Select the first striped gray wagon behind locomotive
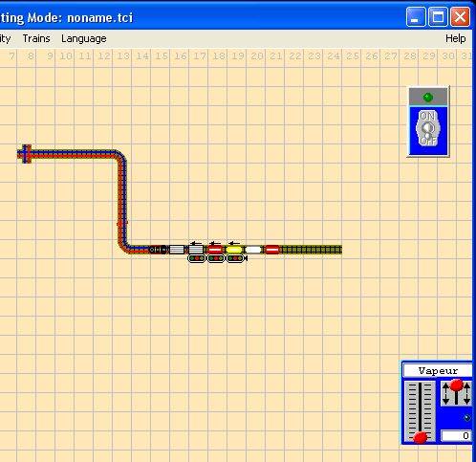The image size is (476, 462). point(177,250)
